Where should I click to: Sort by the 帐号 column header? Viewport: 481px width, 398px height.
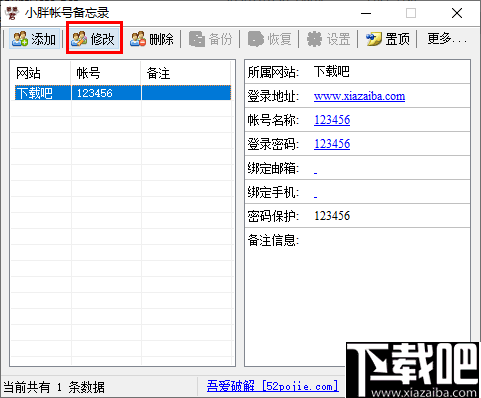coord(106,73)
